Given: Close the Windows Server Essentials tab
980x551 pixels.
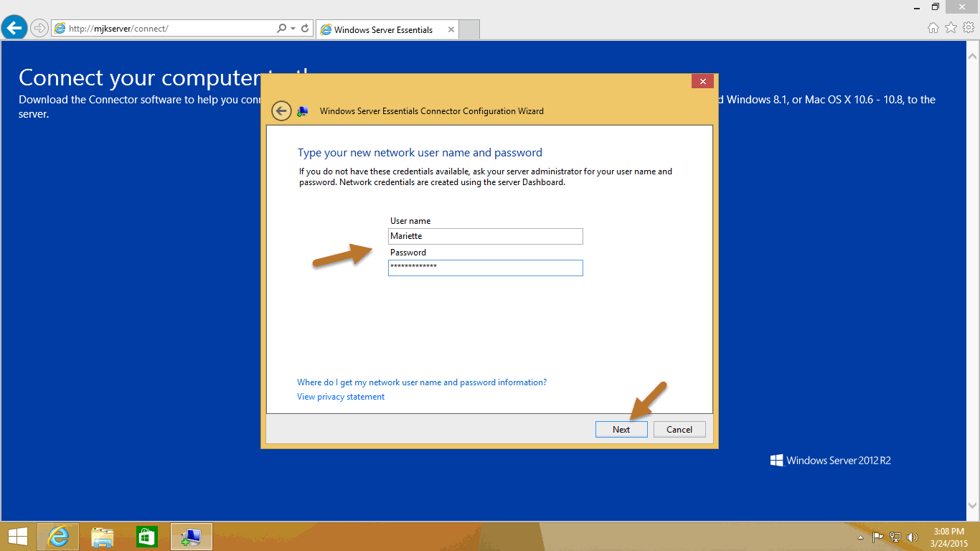Looking at the screenshot, I should point(451,29).
